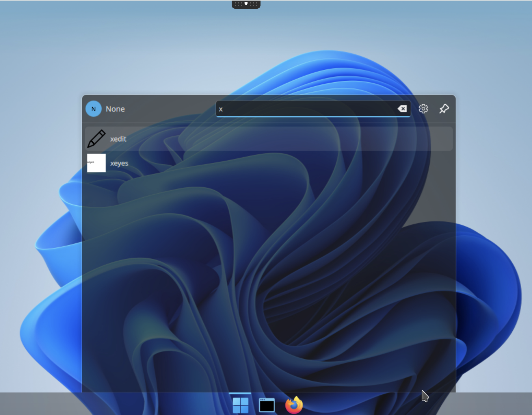Clear the search field text
The height and width of the screenshot is (415, 532).
(x=402, y=109)
